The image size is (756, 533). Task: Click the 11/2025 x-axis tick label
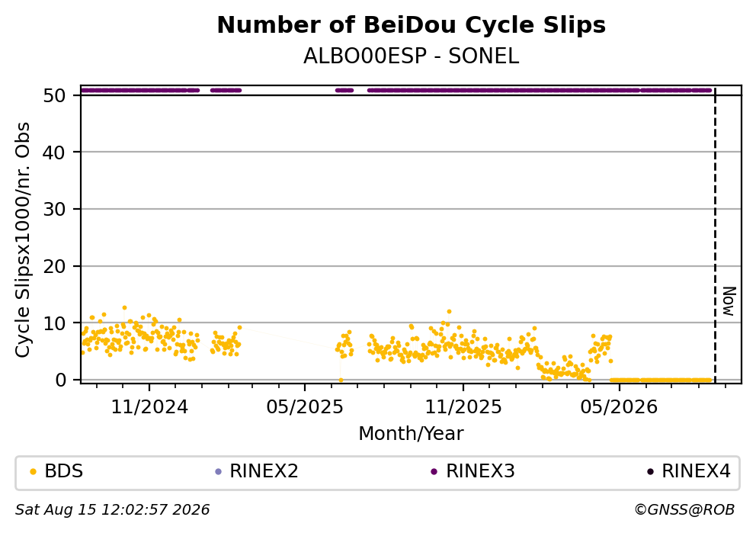[463, 407]
